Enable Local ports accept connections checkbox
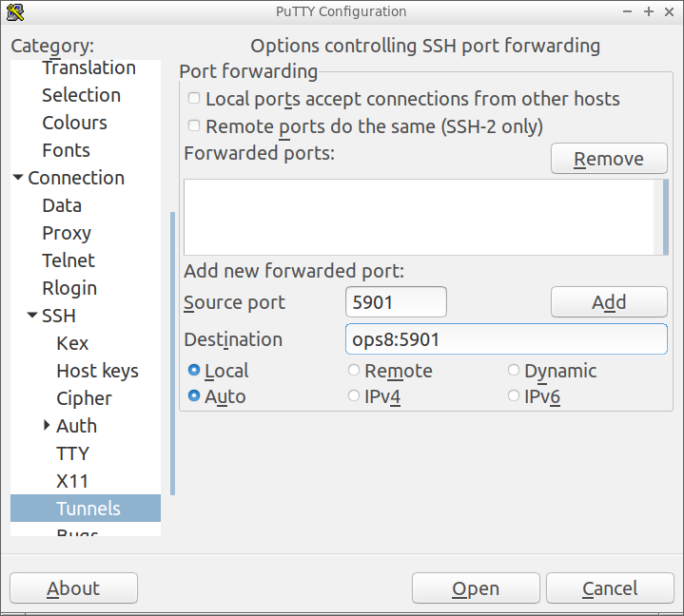684x616 pixels. (194, 99)
